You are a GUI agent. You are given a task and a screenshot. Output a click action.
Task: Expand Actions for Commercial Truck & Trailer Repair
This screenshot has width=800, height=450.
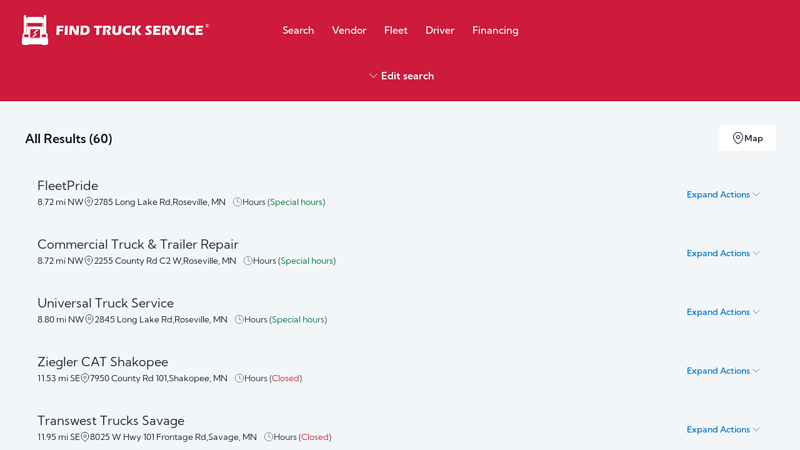pyautogui.click(x=722, y=253)
